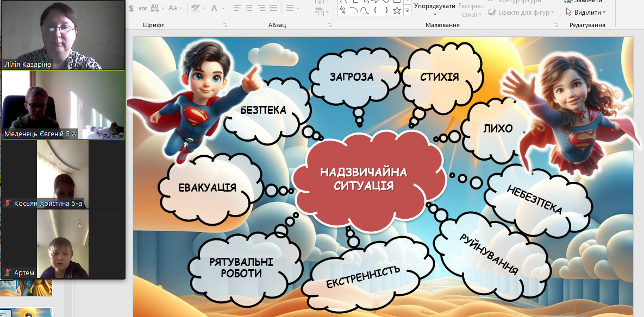Select Лілія Казаріна video tile
The height and width of the screenshot is (317, 644).
[x=63, y=35]
